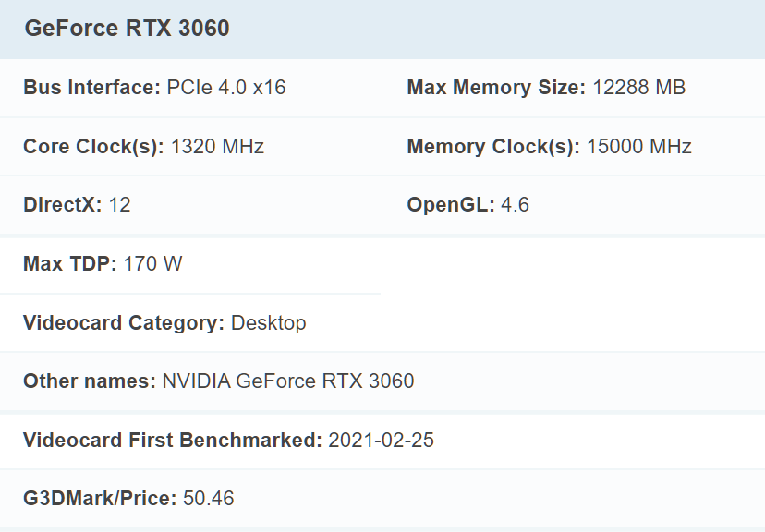Click the Videocard Category Desktop value
This screenshot has width=765, height=532.
pos(268,323)
